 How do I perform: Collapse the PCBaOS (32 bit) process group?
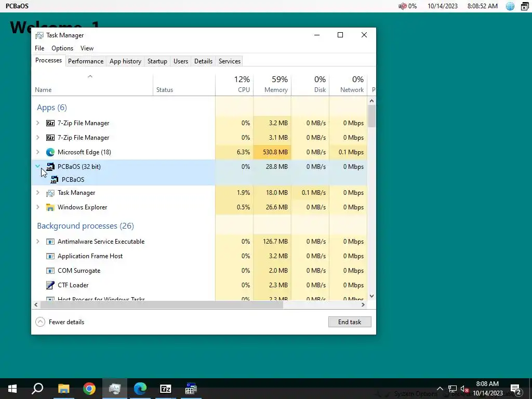37,166
